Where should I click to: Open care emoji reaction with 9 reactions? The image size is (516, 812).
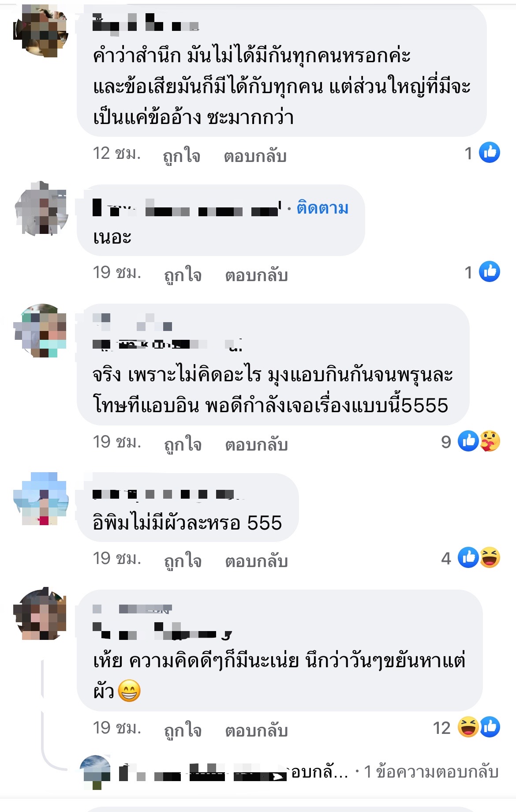pos(490,440)
